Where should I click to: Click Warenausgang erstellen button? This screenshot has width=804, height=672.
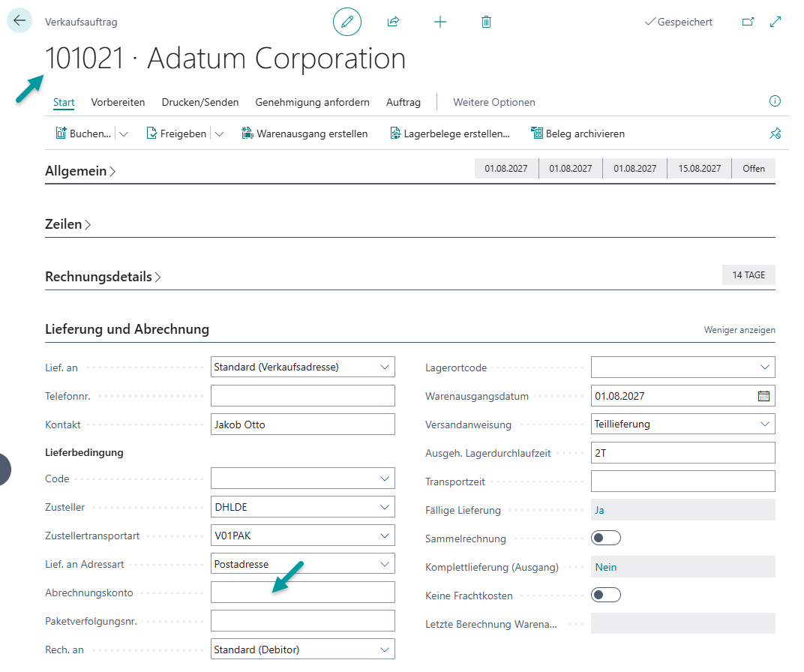coord(304,133)
